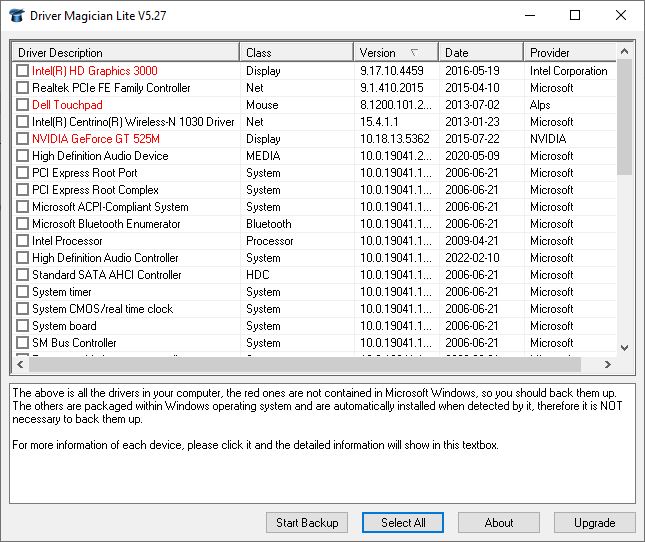Toggle the PCI Express Root Complex checkbox

click(22, 190)
